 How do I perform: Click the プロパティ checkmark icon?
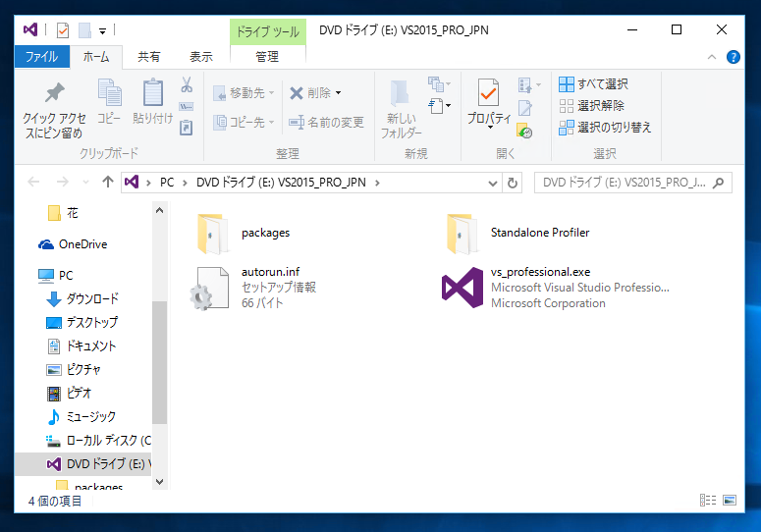(488, 92)
